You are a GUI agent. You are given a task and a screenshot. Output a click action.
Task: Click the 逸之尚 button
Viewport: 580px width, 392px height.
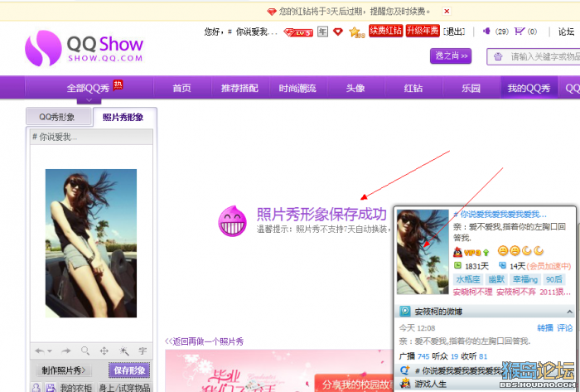pyautogui.click(x=451, y=56)
